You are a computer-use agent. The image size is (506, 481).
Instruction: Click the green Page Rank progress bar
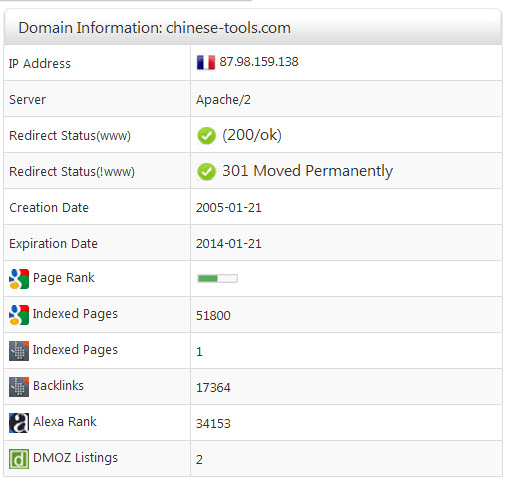217,278
